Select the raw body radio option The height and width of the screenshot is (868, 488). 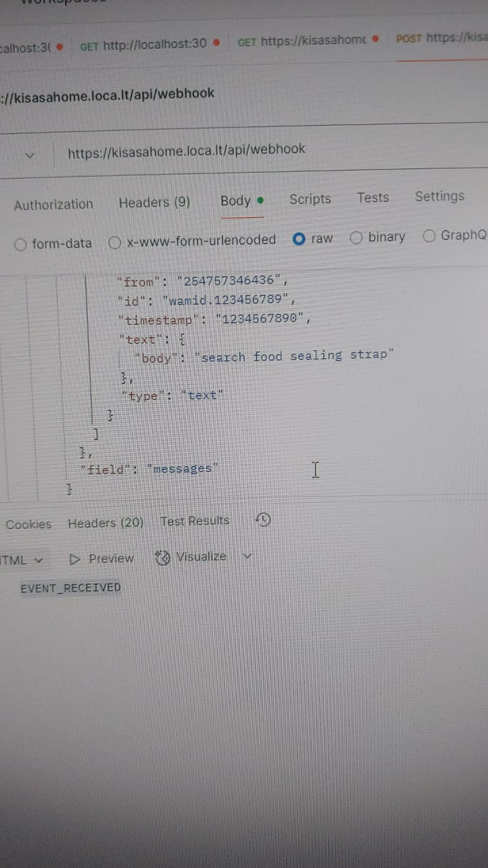coord(299,239)
